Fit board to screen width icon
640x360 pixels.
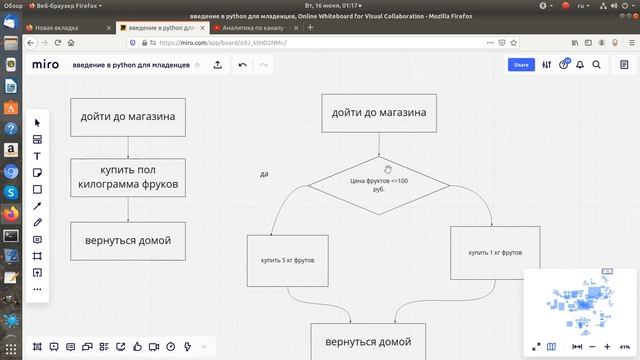point(577,347)
